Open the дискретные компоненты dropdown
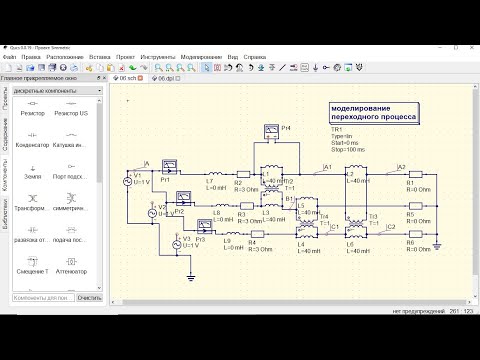Viewport: 480px width, 360px height. (x=57, y=91)
